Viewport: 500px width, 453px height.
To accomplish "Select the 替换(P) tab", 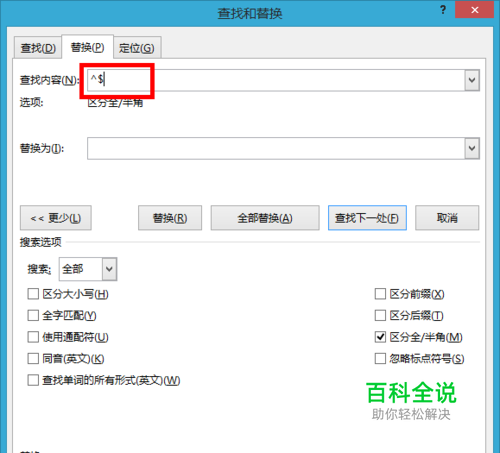I will tap(88, 47).
